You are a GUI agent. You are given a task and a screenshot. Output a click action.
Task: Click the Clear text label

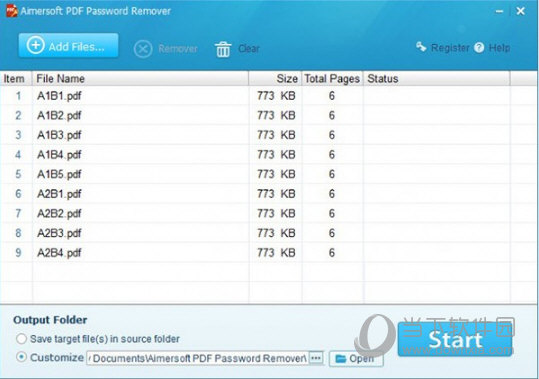pos(249,48)
